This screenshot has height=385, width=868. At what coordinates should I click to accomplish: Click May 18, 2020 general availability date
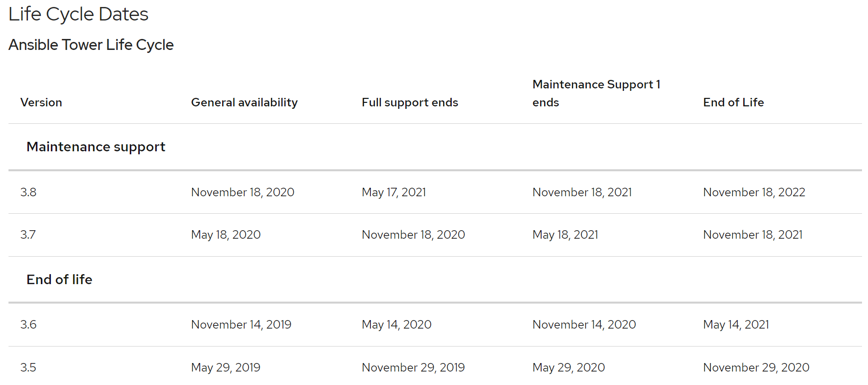pyautogui.click(x=226, y=235)
